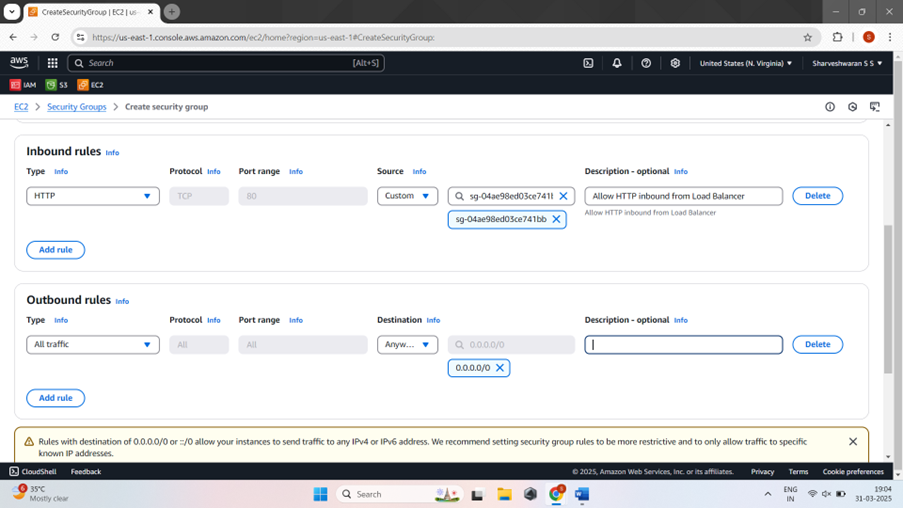
Task: Open Info link next to Inbound rules
Action: pos(112,153)
